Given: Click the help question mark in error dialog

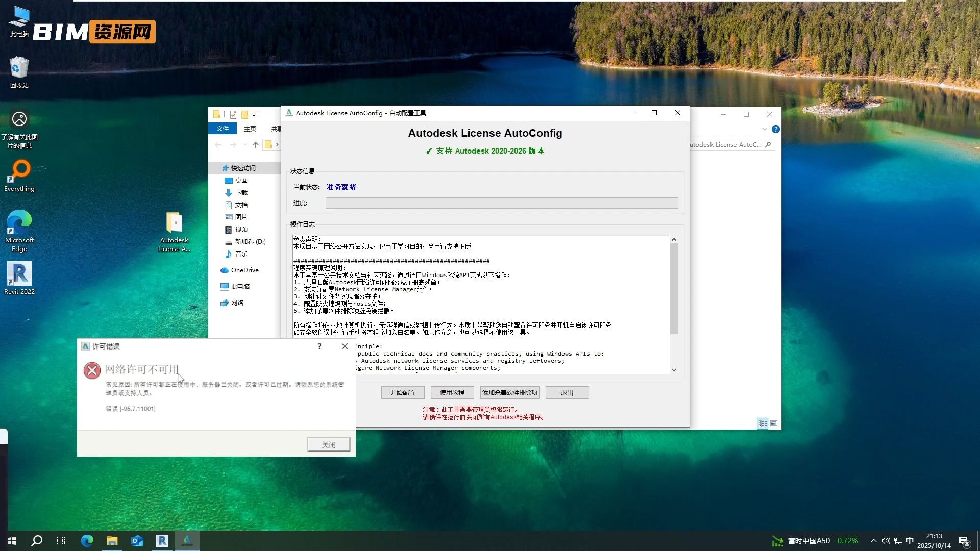Looking at the screenshot, I should [x=320, y=346].
